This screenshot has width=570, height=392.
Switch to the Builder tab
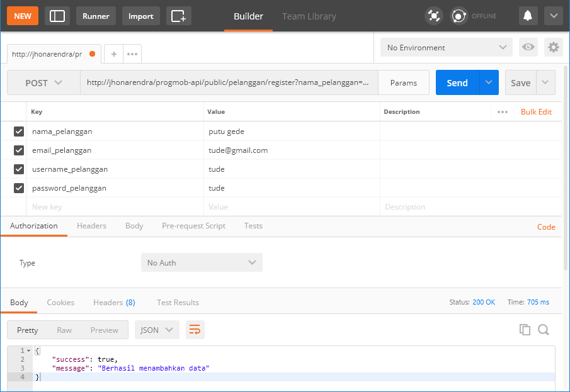[x=248, y=16]
